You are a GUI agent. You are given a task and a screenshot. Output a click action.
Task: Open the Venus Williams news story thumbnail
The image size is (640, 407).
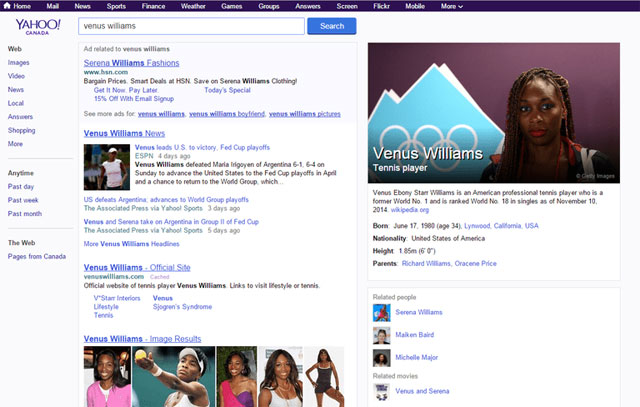(x=102, y=167)
